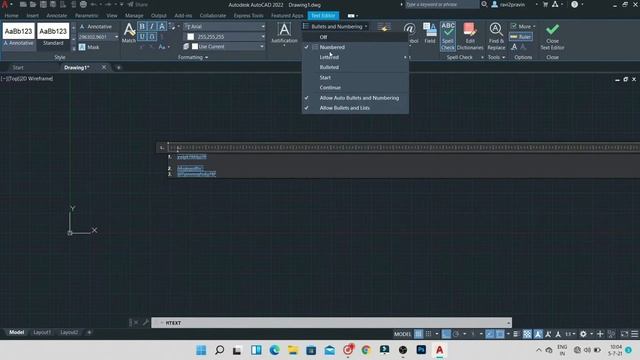Screen dimensions: 640x360
Task: Click the Mask background button
Action: point(89,47)
